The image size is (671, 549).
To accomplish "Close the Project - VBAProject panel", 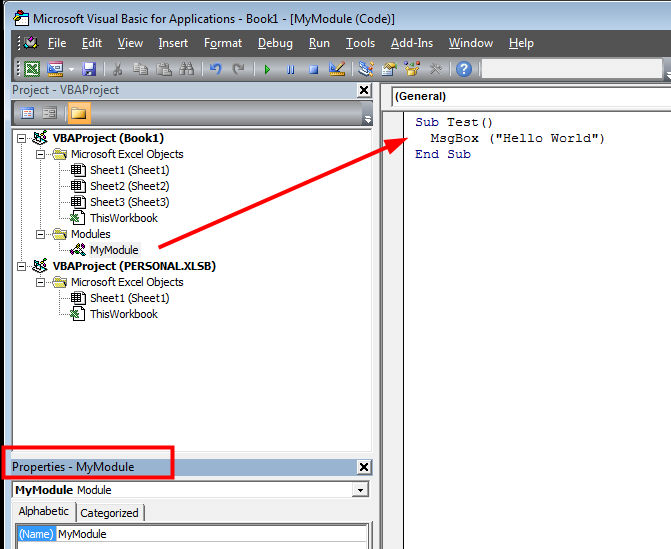I will 364,90.
